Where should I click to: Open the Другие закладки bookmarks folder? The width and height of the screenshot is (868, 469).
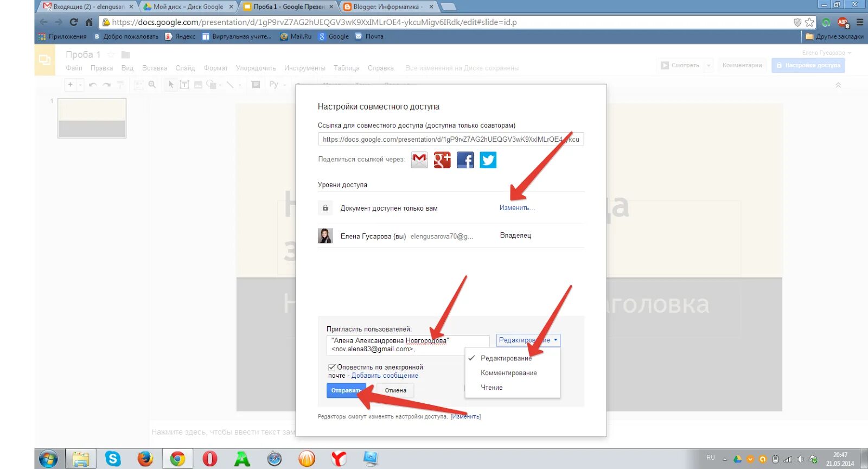pos(834,36)
